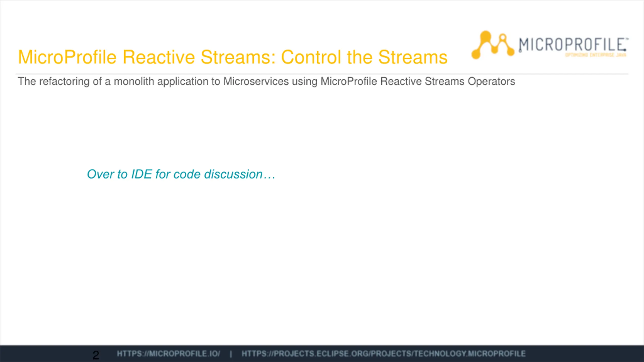This screenshot has height=362, width=644.
Task: Click the italic 'Over to IDE for code discussion…' text
Action: (x=181, y=174)
